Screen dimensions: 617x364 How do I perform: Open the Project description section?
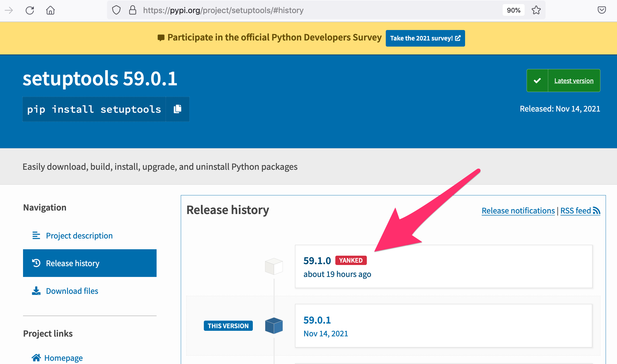point(79,235)
